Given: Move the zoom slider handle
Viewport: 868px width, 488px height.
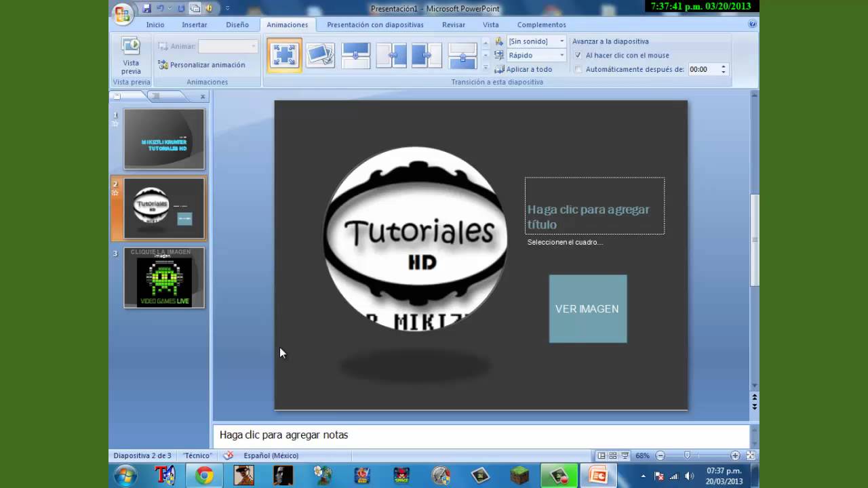Looking at the screenshot, I should point(688,455).
